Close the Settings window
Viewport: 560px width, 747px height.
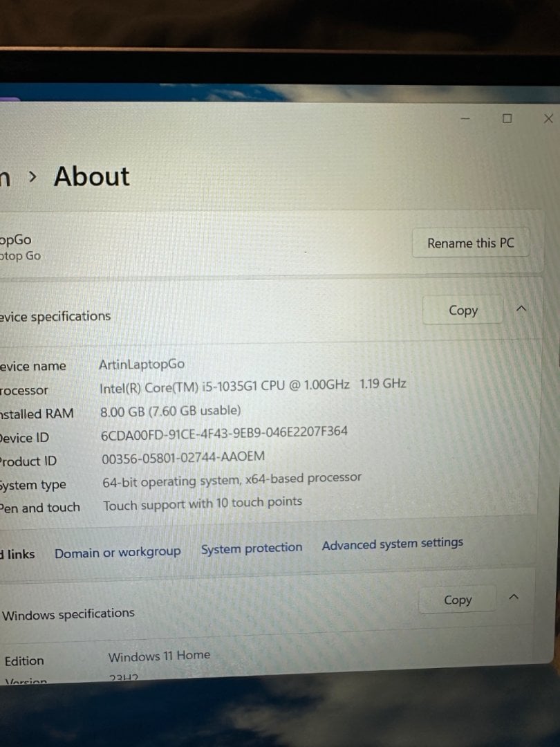548,118
